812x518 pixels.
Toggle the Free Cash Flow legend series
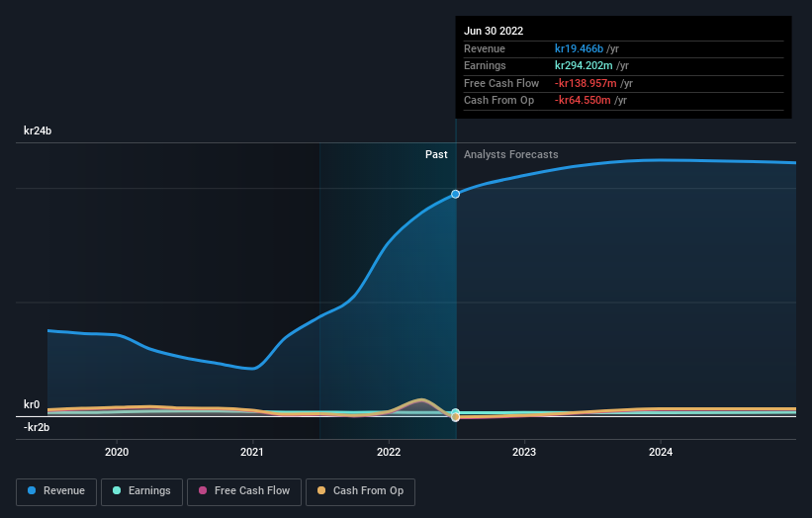tap(244, 491)
